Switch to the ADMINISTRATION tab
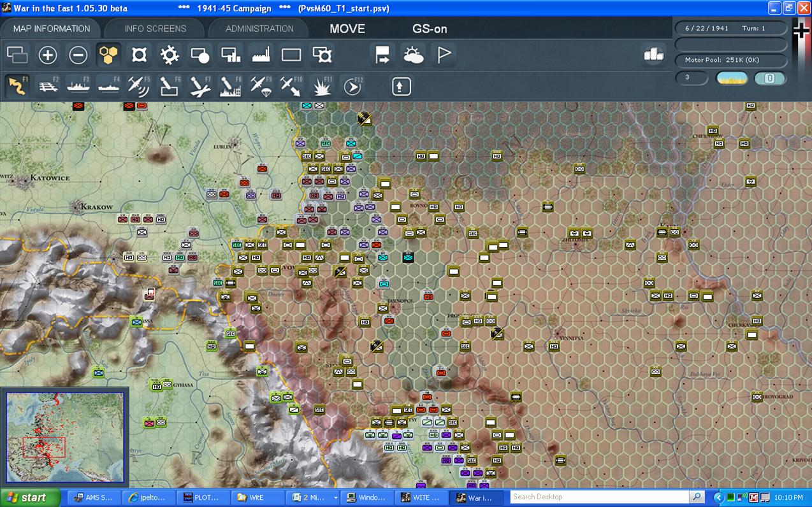The width and height of the screenshot is (812, 507). tap(259, 29)
